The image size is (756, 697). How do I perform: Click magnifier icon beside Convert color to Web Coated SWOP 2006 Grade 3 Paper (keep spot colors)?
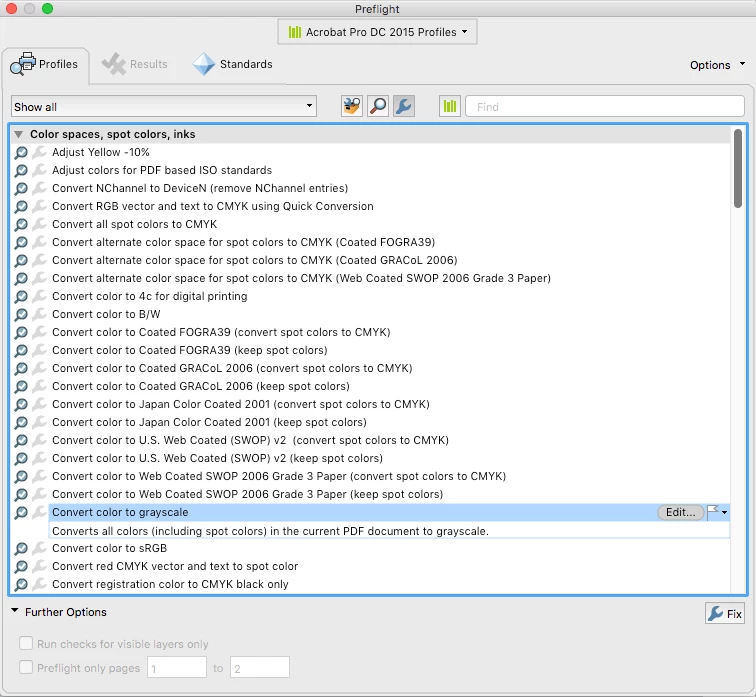click(x=21, y=495)
